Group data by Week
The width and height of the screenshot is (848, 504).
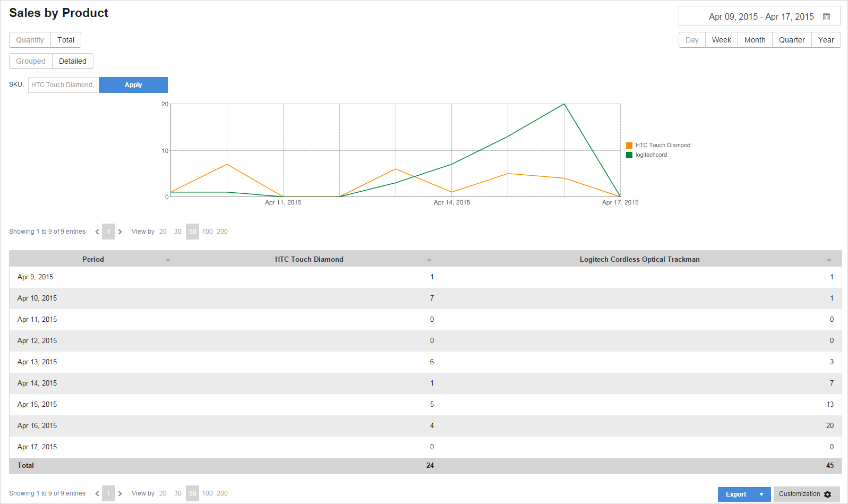tap(722, 40)
